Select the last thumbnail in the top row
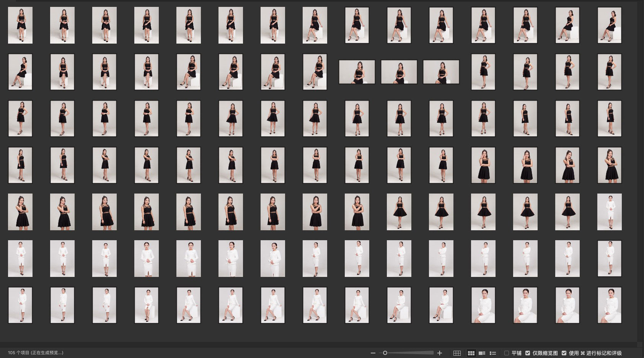This screenshot has height=358, width=644. tap(609, 25)
